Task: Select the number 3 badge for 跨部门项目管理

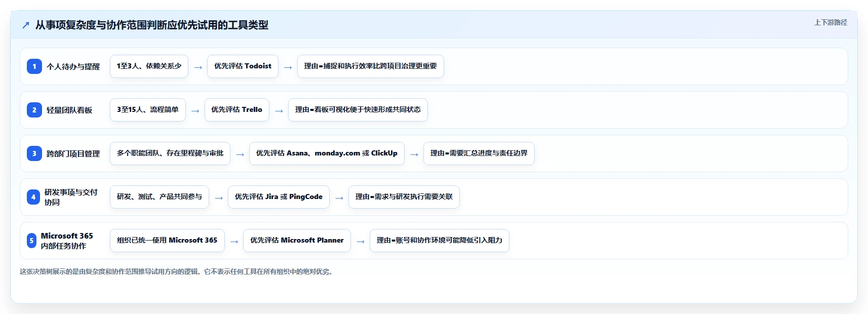Action: coord(34,153)
